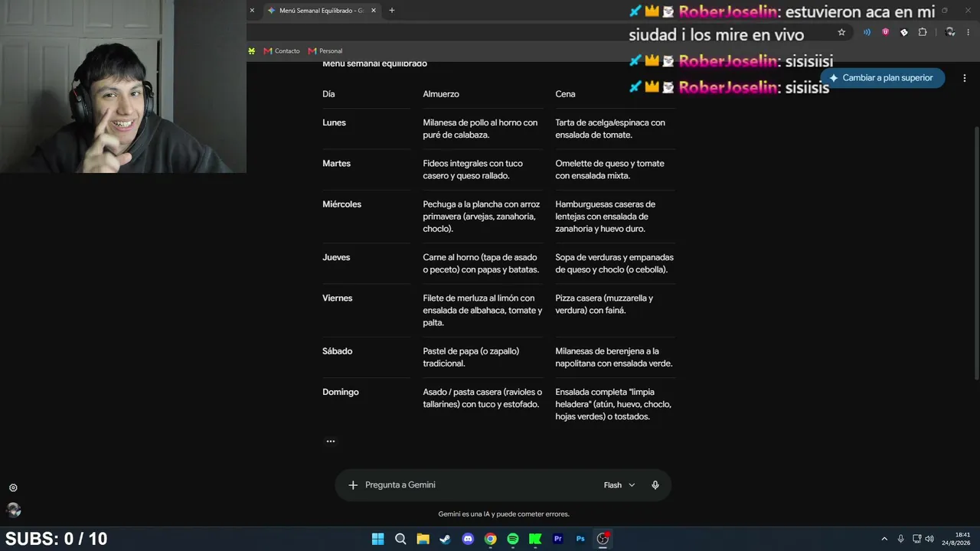The height and width of the screenshot is (551, 980).
Task: Click the 'Viernes' row header
Action: pyautogui.click(x=338, y=298)
